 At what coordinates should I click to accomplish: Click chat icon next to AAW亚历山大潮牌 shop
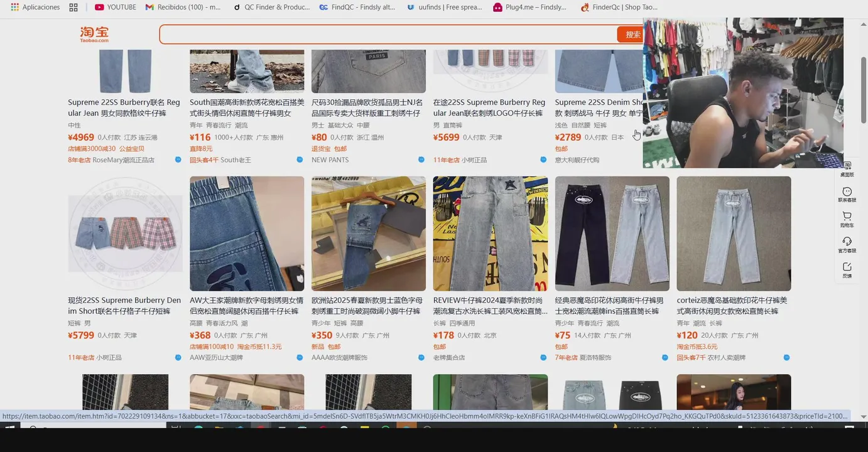coord(300,357)
